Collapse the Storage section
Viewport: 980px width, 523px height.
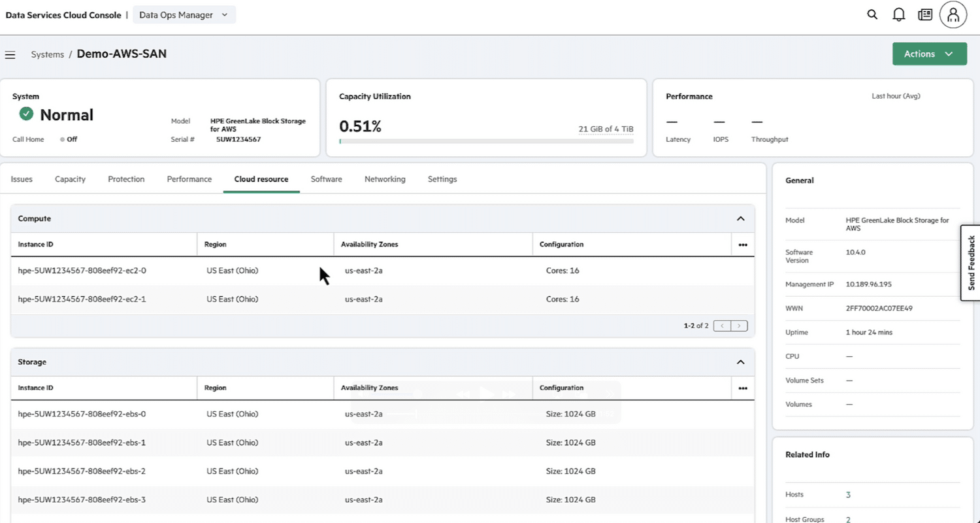point(741,362)
